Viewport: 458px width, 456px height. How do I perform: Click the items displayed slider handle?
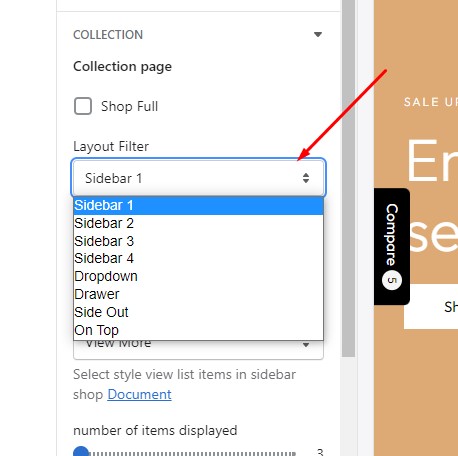point(81,452)
